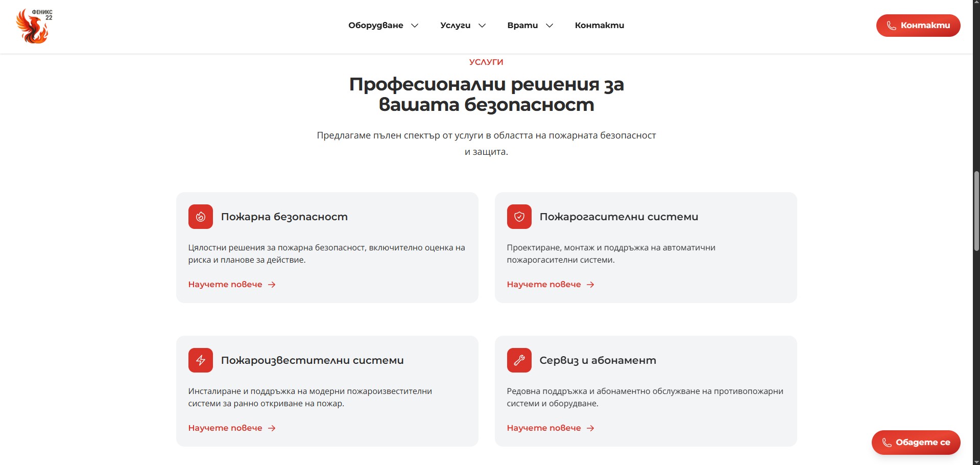This screenshot has width=980, height=465.
Task: Open the Услуги section heading label
Action: (x=485, y=62)
